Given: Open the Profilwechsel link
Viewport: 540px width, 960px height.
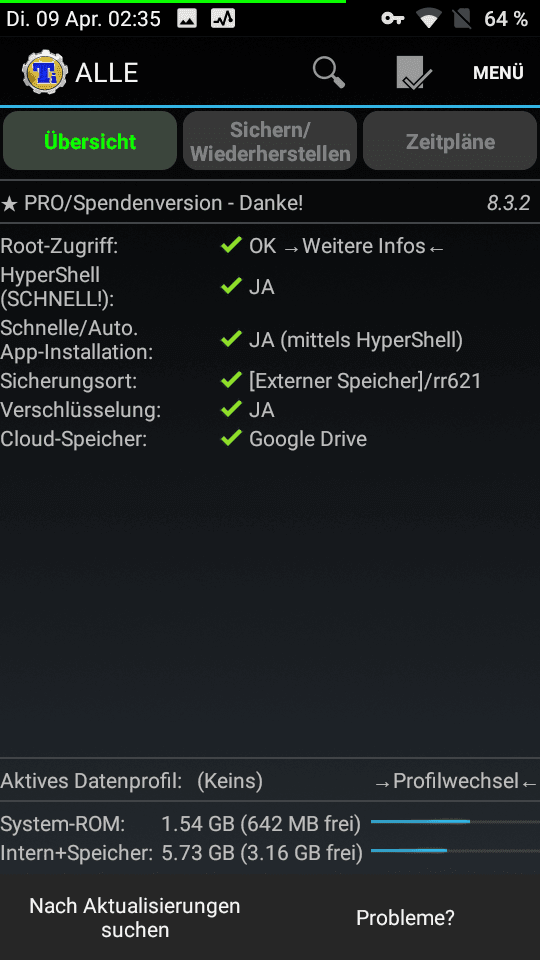Looking at the screenshot, I should pos(456,781).
